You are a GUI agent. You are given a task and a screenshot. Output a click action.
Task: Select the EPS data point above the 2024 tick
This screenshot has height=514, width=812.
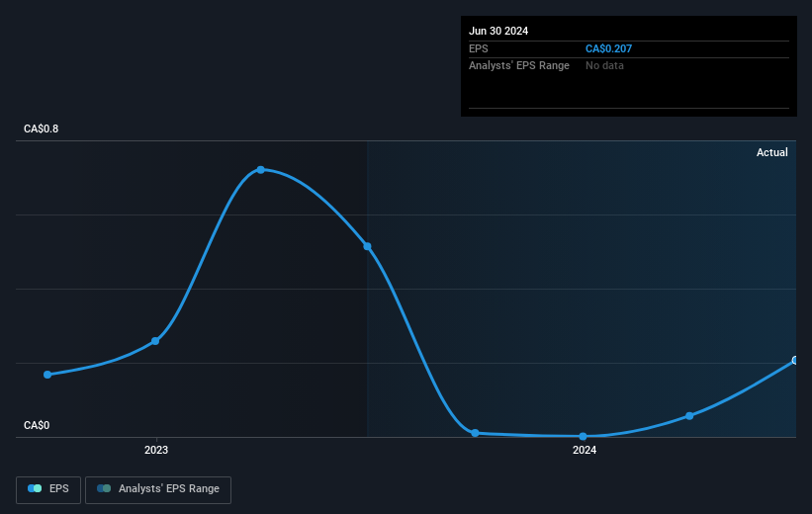584,436
